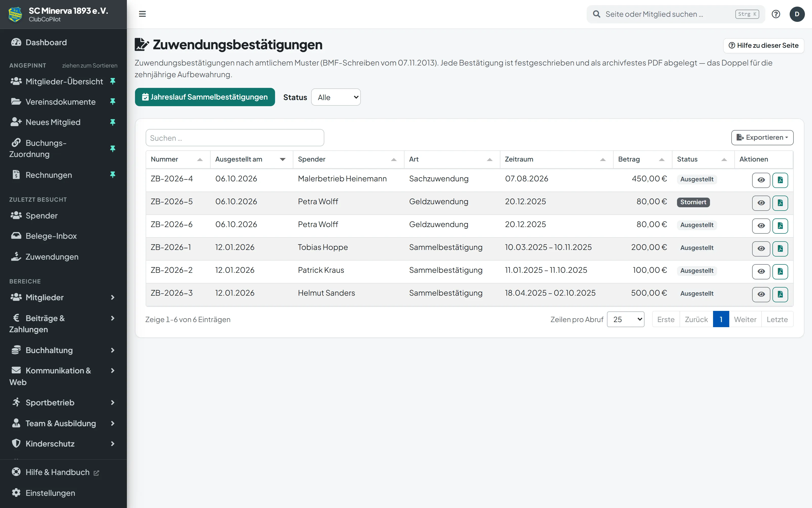The width and height of the screenshot is (812, 508).
Task: Open PDF of ZB-2026-5
Action: click(x=780, y=203)
